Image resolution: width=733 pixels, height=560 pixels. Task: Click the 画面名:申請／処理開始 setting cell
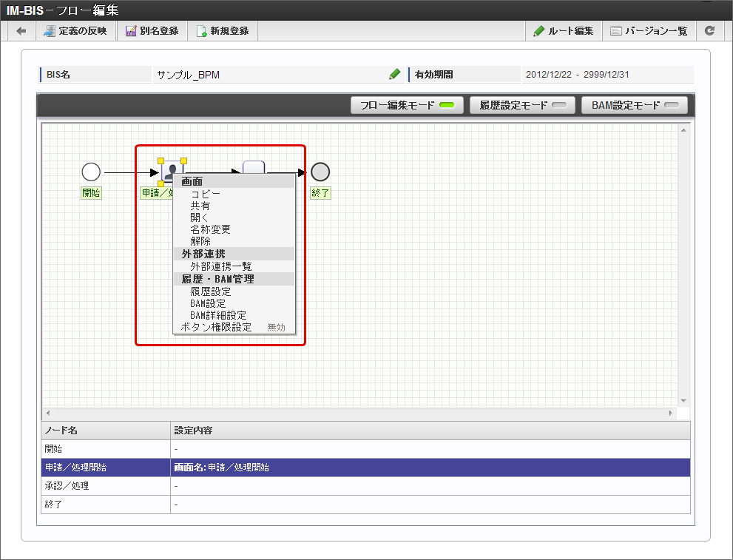pyautogui.click(x=430, y=468)
